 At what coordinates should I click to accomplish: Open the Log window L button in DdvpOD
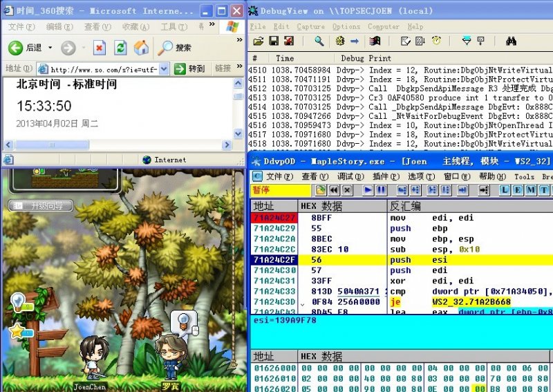point(505,190)
